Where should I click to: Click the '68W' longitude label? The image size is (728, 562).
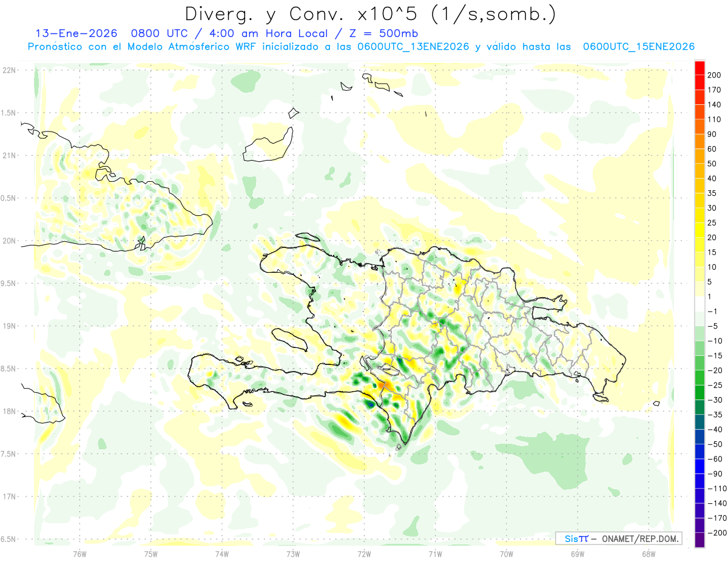tap(649, 554)
